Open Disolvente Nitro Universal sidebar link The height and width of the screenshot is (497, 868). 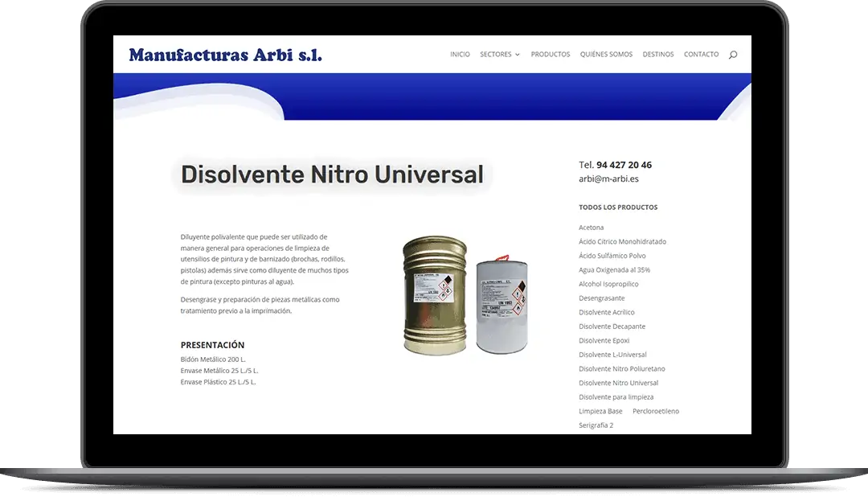(618, 383)
